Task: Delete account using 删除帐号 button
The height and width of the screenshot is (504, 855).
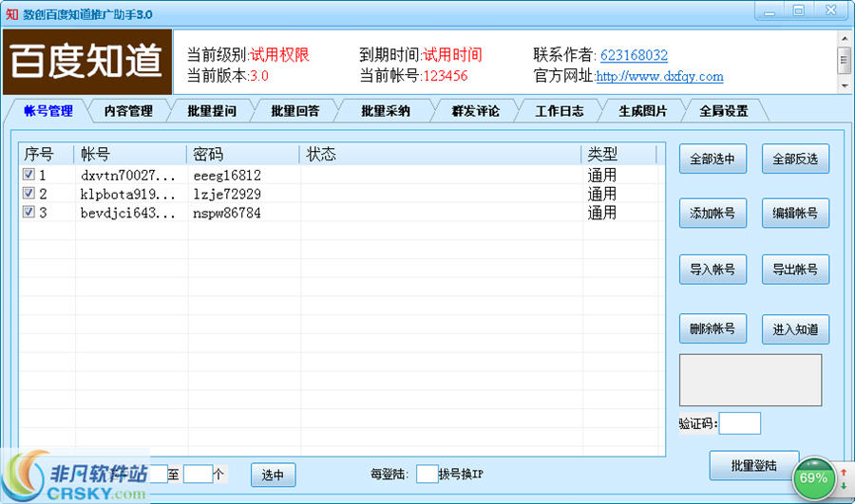Action: point(712,328)
